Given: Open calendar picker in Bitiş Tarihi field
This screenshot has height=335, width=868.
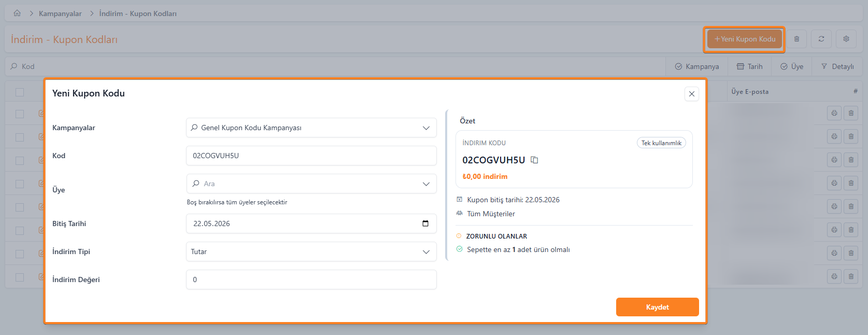Looking at the screenshot, I should [x=425, y=224].
